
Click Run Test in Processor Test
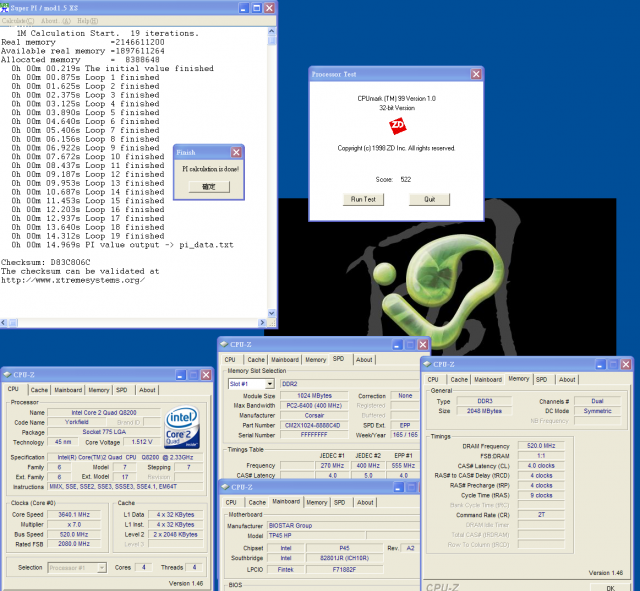(363, 199)
